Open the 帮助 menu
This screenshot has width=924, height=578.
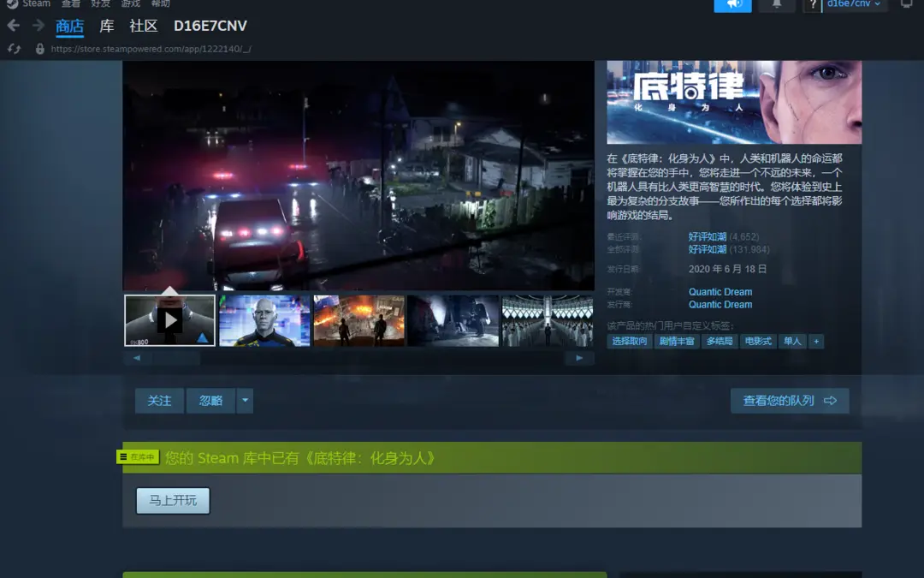pos(161,3)
